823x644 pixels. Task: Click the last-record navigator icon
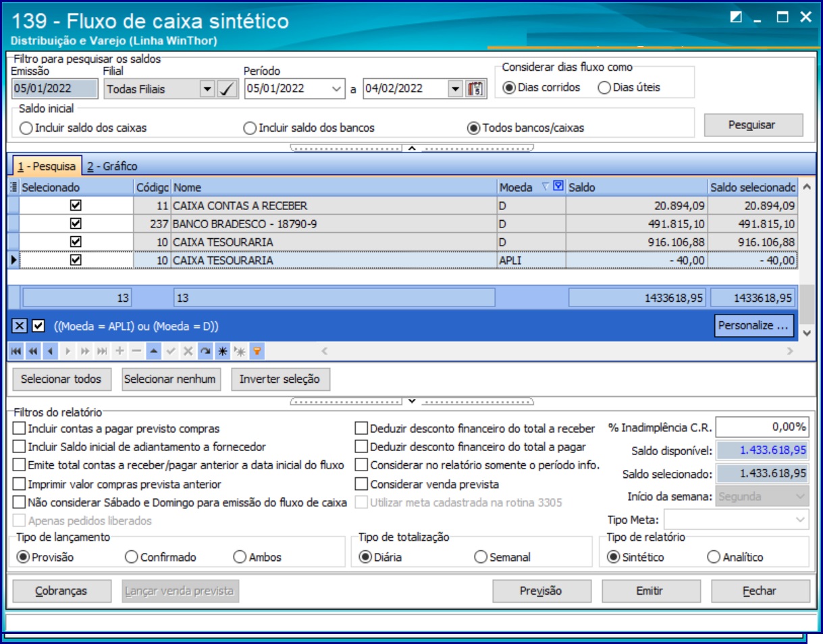(101, 351)
